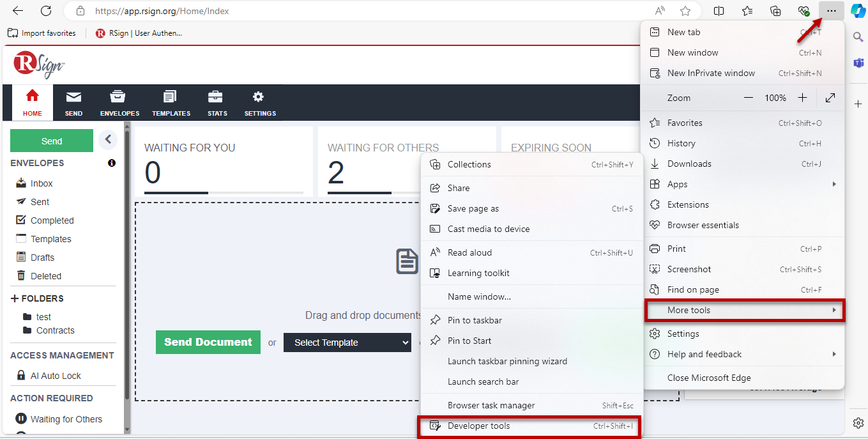Open the Favorites list toolbar icon

pyautogui.click(x=747, y=11)
